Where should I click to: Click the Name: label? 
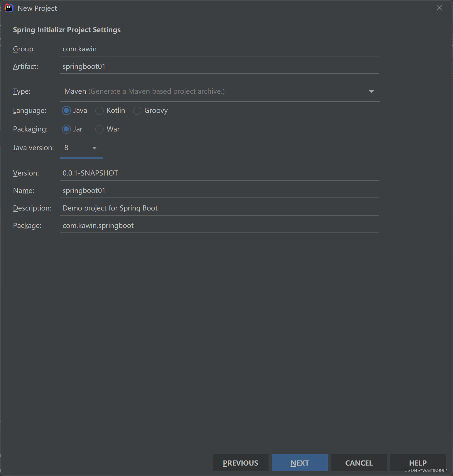[23, 191]
